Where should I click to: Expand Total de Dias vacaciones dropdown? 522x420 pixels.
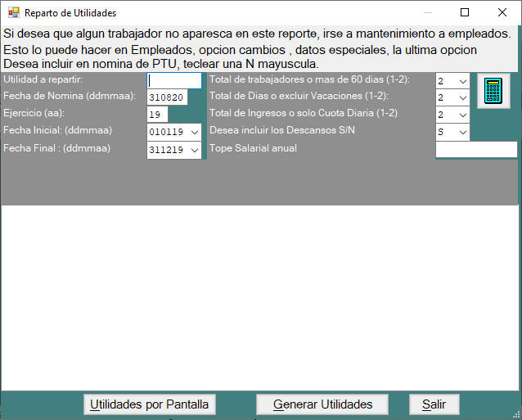(x=462, y=98)
